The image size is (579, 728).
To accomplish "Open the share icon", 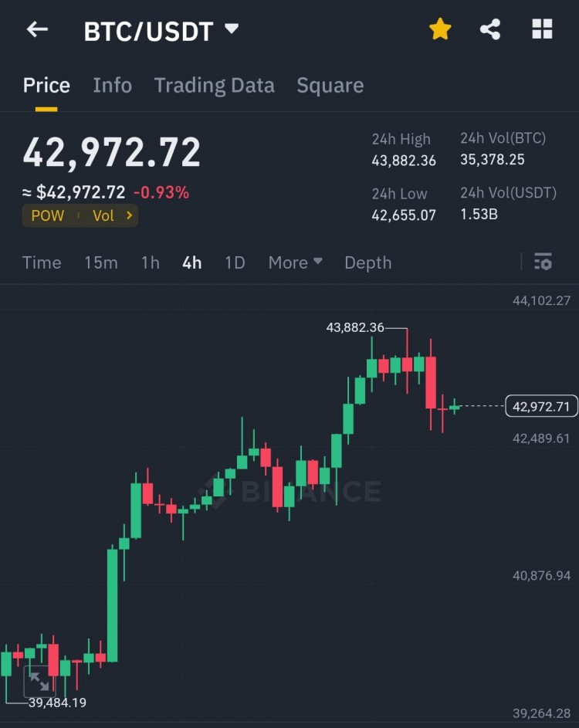I will point(490,29).
